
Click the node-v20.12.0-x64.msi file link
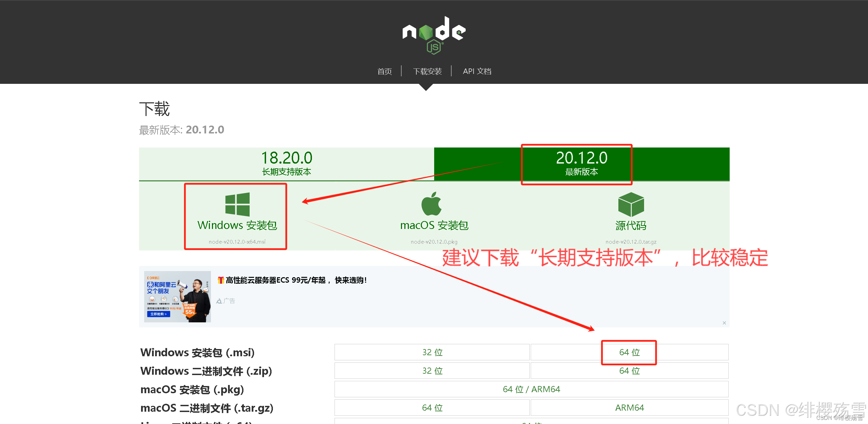pos(237,242)
